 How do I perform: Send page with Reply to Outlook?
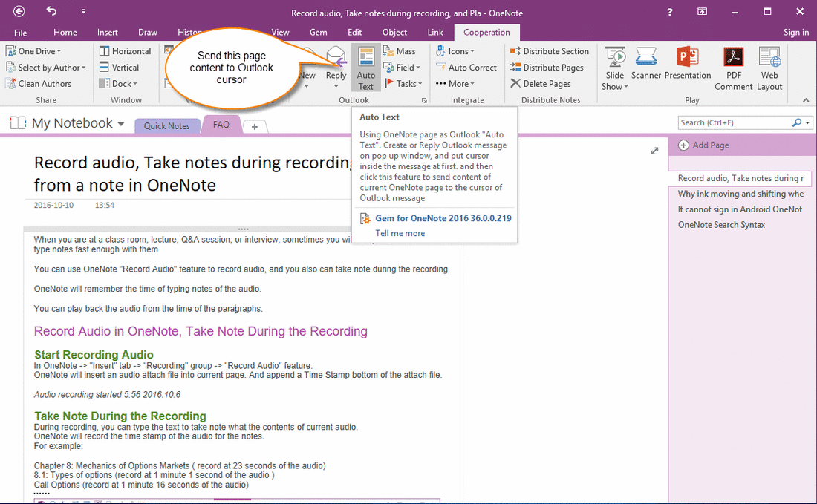[336, 67]
